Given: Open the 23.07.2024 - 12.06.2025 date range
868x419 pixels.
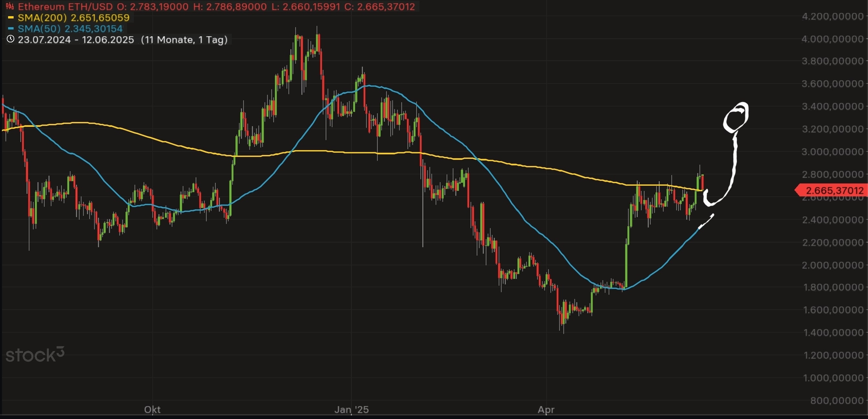Looking at the screenshot, I should click(76, 40).
